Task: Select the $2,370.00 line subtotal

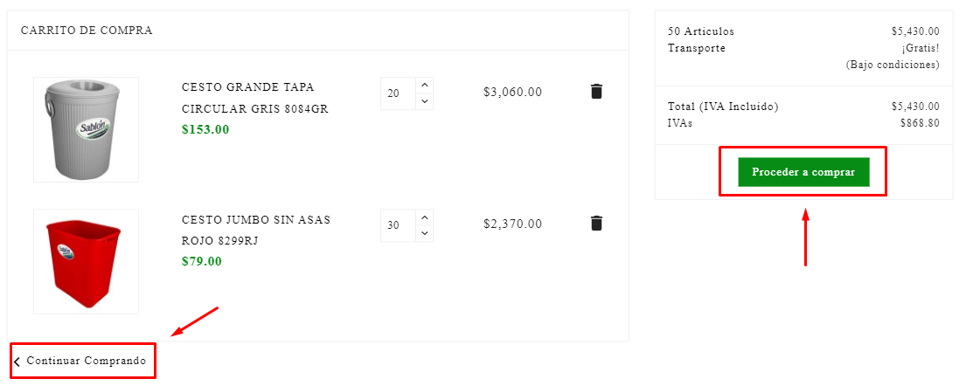Action: pos(512,224)
